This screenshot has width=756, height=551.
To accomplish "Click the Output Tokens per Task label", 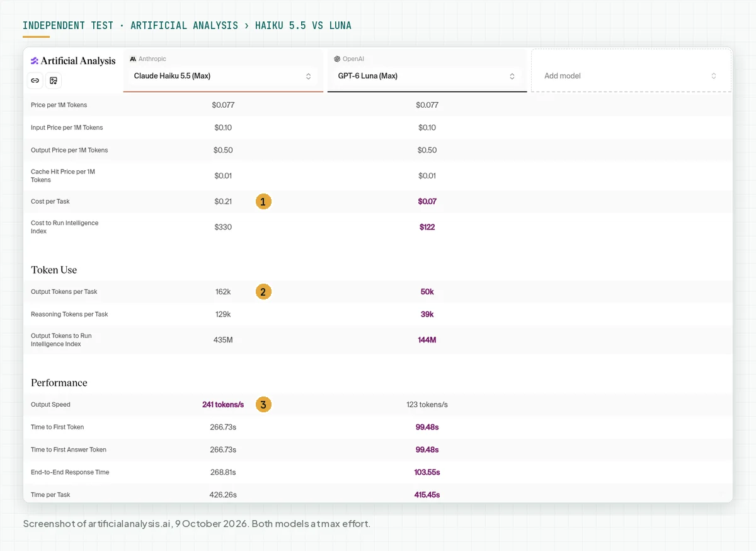I will pos(64,292).
